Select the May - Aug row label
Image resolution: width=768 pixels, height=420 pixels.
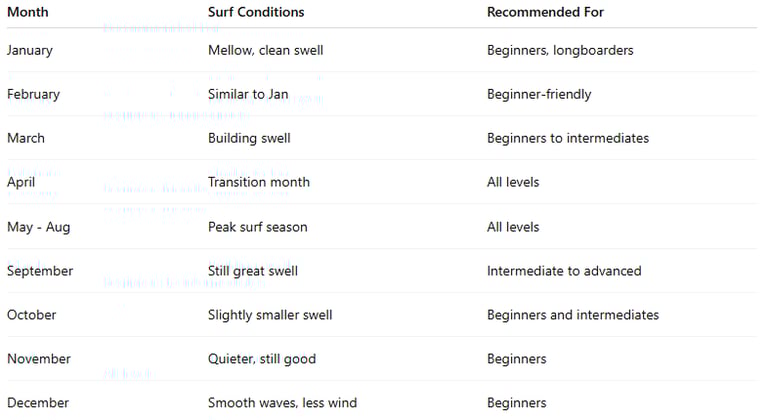pos(39,227)
